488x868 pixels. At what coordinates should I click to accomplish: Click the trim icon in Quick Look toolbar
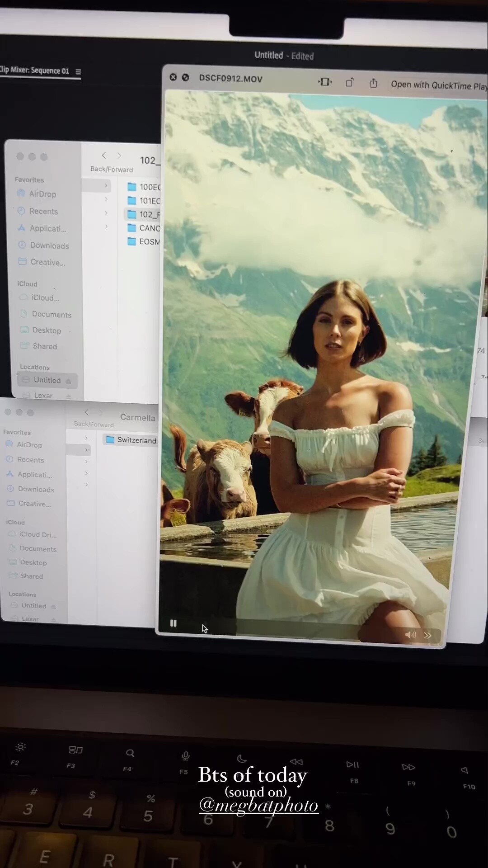[x=325, y=82]
